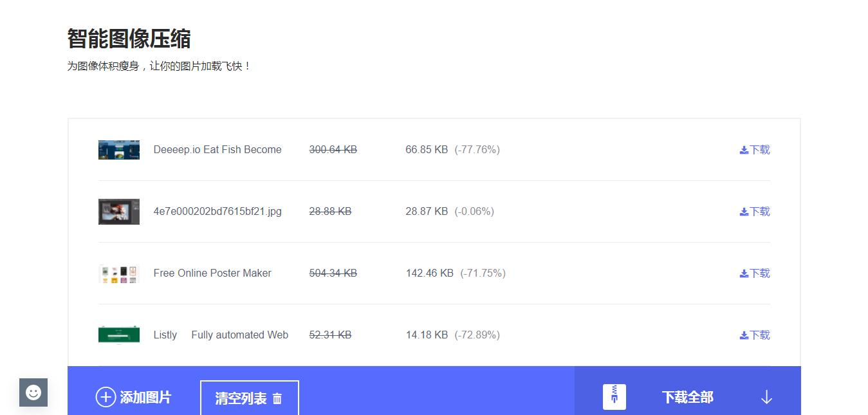Click the Free Online Poster Maker thumbnail
This screenshot has height=415, width=868.
pos(118,273)
